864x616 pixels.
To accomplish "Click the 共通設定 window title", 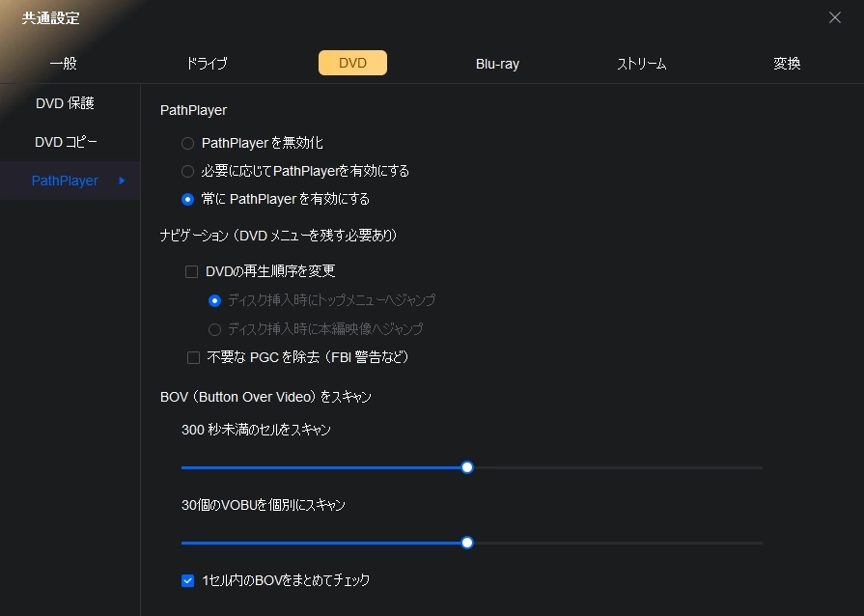I will pos(51,18).
